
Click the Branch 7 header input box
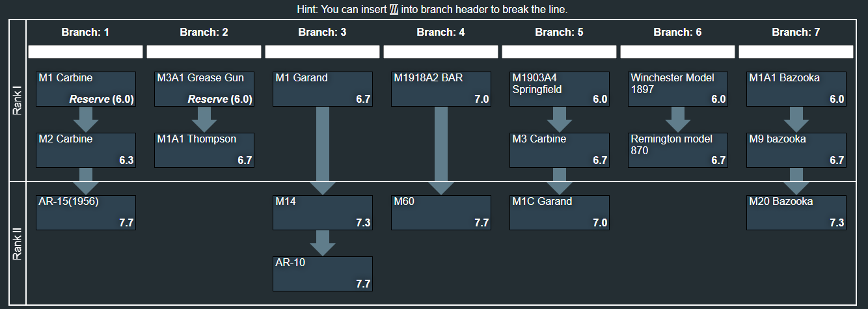click(796, 52)
